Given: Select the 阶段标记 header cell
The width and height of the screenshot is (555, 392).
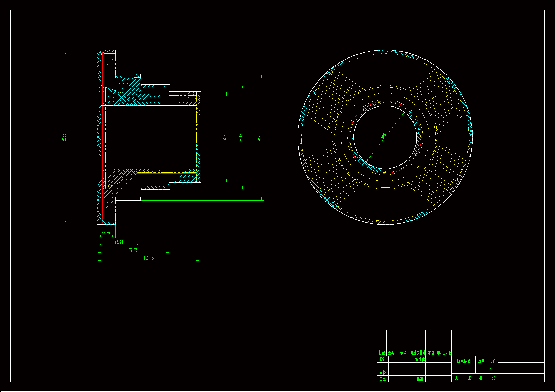Looking at the screenshot, I should (x=463, y=361).
